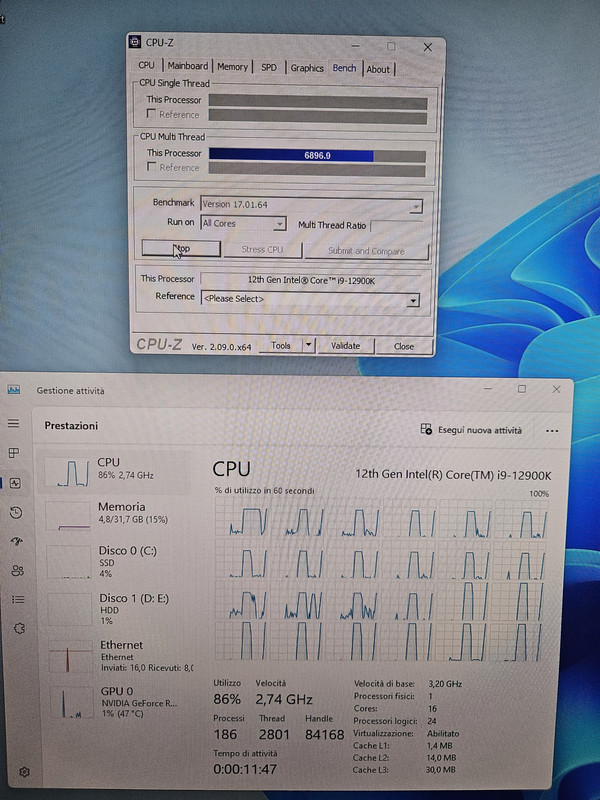
Task: Switch to the Memory tab in CPU-Z
Action: coord(232,67)
